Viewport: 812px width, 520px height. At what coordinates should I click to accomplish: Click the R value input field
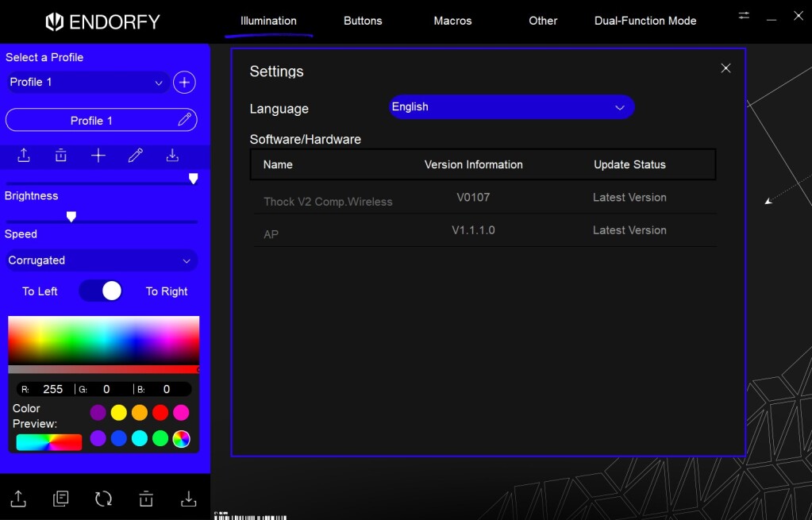click(x=52, y=389)
